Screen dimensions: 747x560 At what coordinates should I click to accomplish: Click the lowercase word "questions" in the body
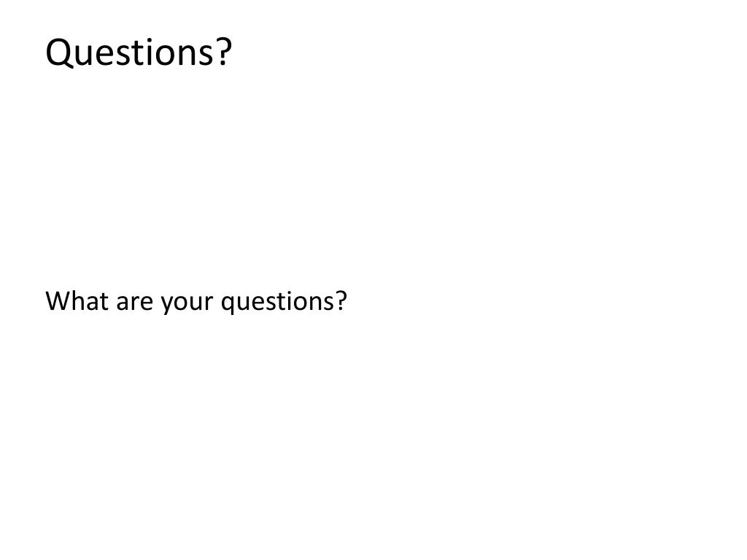(278, 303)
